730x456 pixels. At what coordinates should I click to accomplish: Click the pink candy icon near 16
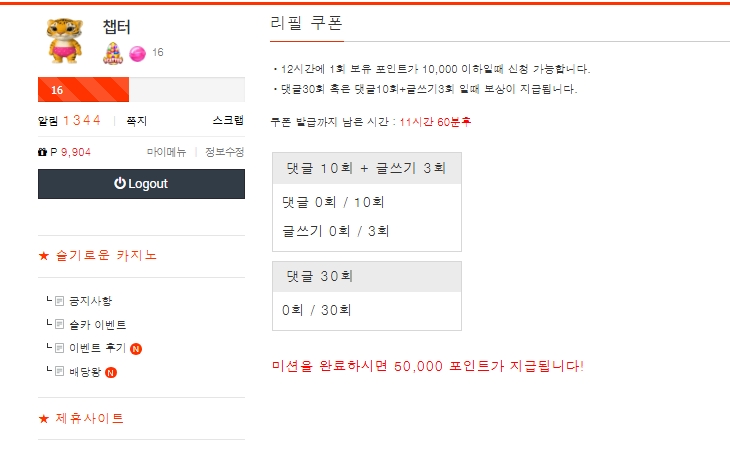pos(138,53)
